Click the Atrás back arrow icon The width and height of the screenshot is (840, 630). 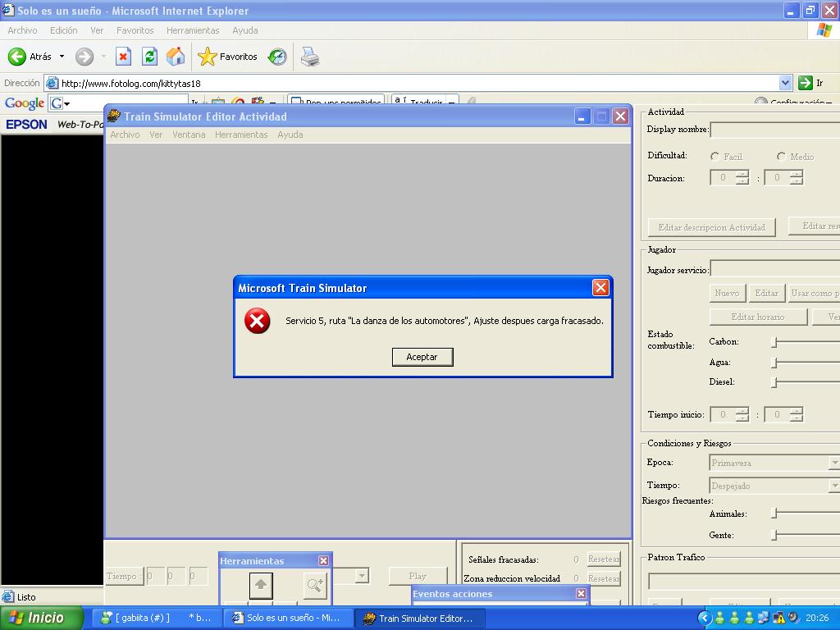pyautogui.click(x=17, y=57)
